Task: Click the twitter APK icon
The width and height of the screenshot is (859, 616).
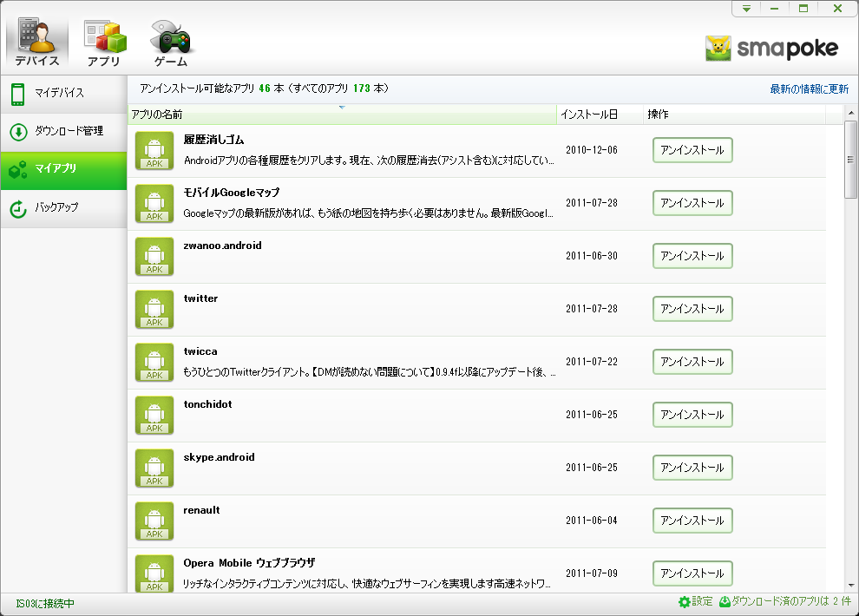Action: tap(154, 310)
